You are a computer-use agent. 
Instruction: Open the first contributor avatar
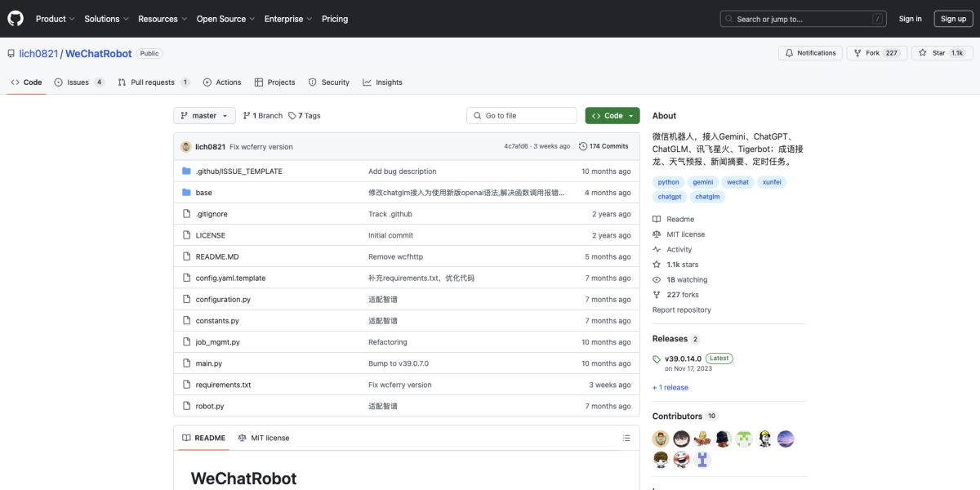click(x=661, y=439)
